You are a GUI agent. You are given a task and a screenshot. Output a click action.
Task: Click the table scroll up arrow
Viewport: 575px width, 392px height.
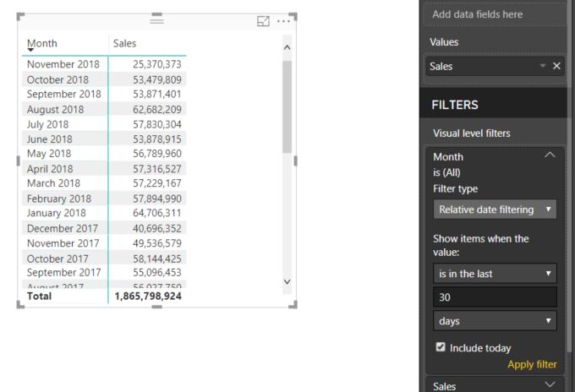coord(287,47)
